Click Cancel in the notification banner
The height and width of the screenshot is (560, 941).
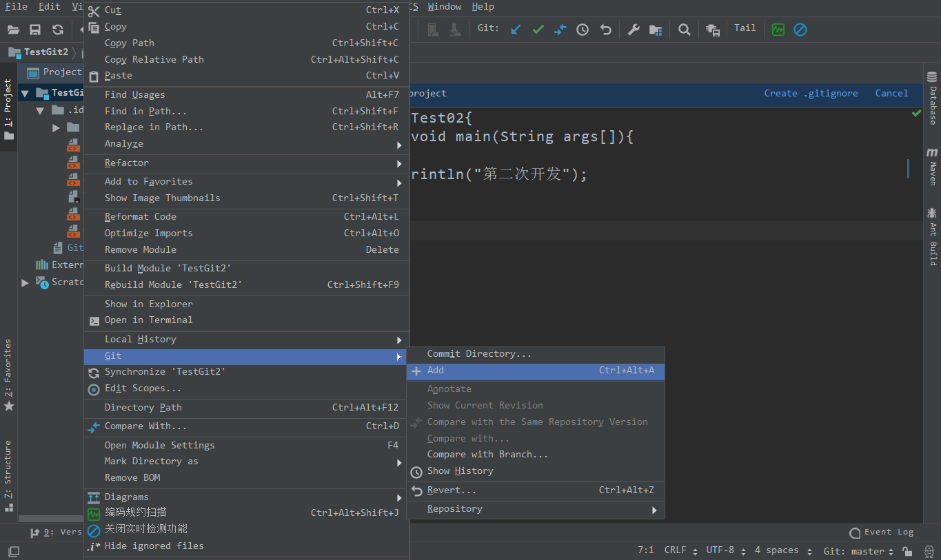pos(891,94)
